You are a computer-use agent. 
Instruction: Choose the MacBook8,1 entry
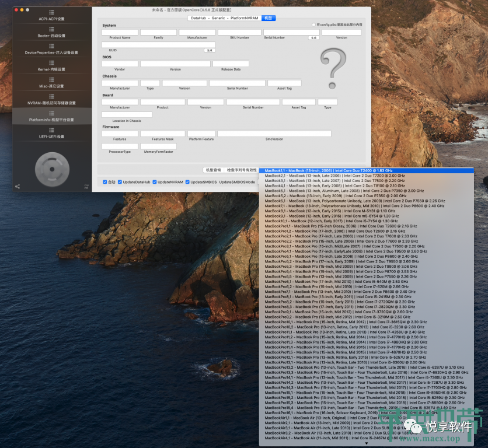tap(367, 211)
